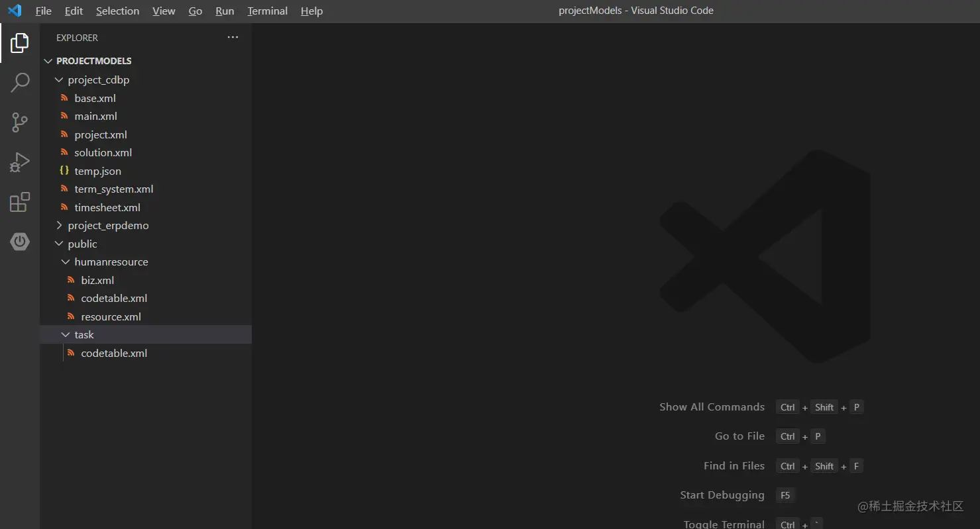
Task: Open the Extensions view
Action: [20, 202]
